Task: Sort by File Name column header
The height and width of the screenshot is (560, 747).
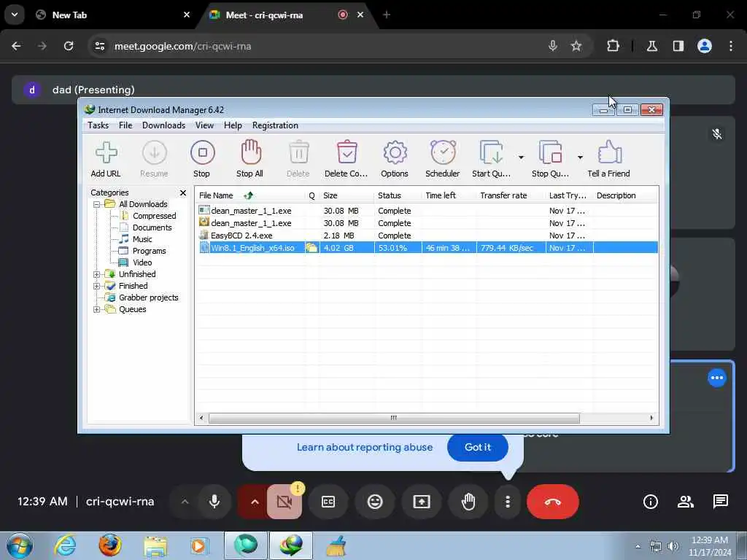Action: (x=251, y=195)
